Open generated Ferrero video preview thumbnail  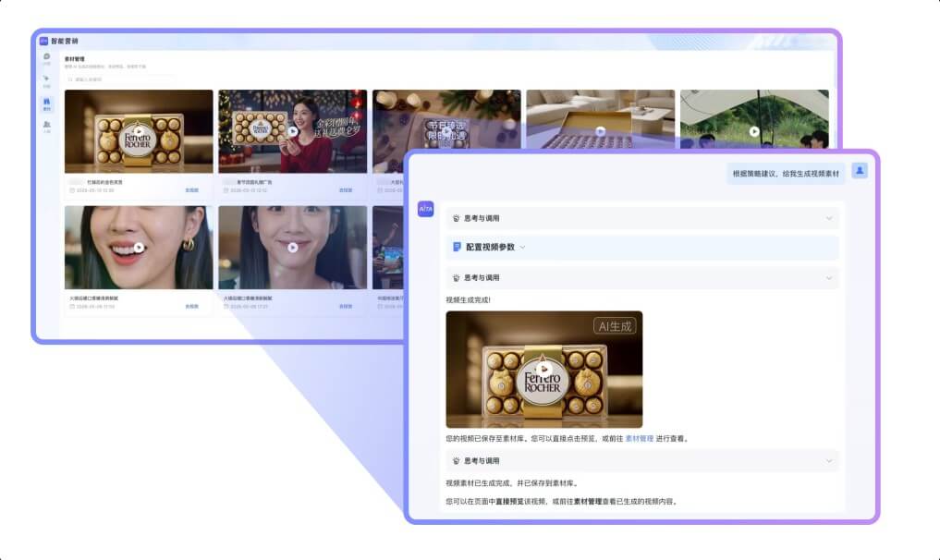[544, 370]
